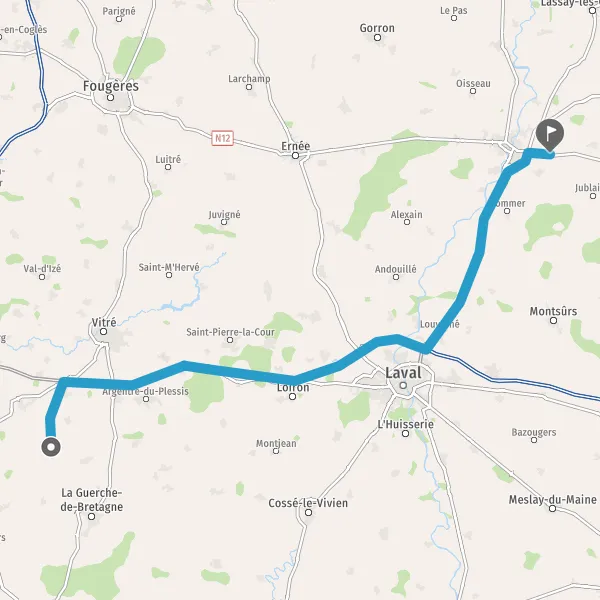Click the Cossé-le-Vivien town marker

(x=308, y=512)
